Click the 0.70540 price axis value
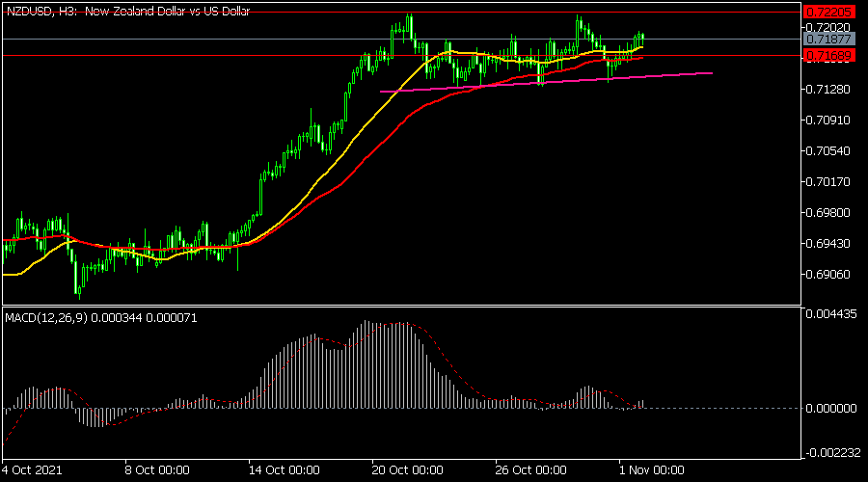 click(x=827, y=151)
